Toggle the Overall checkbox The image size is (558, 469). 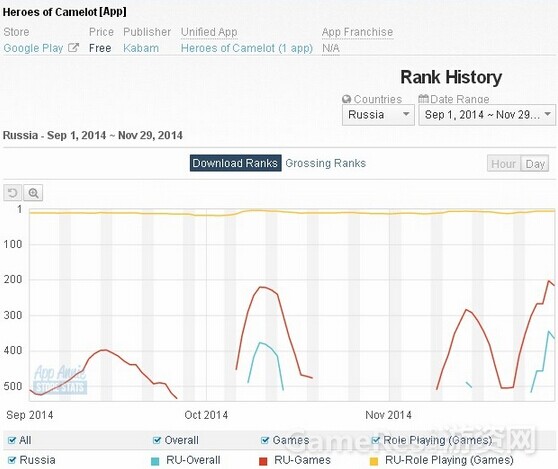click(x=157, y=440)
